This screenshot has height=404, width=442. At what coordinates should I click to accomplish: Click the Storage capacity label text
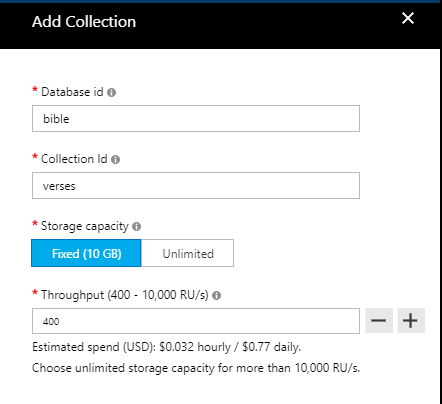point(85,226)
